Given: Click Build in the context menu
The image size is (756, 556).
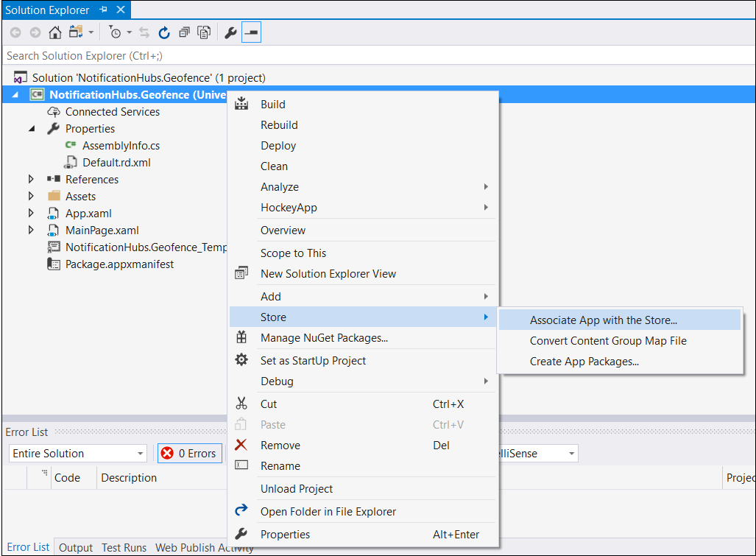Looking at the screenshot, I should coord(274,104).
